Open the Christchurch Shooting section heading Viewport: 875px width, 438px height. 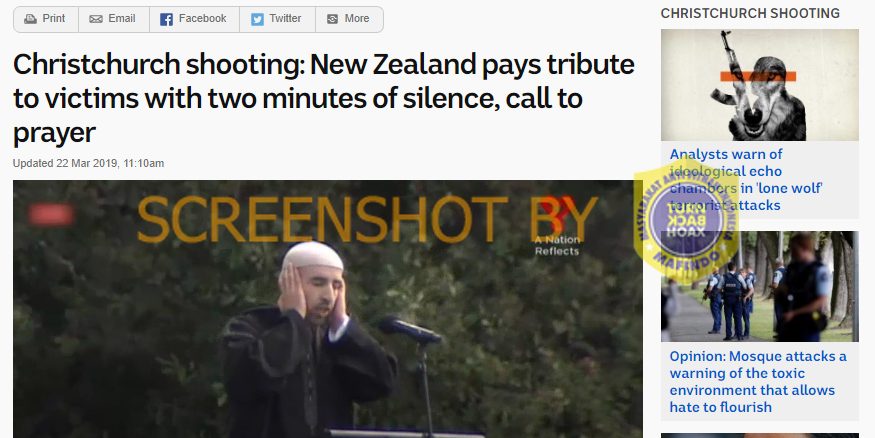750,13
